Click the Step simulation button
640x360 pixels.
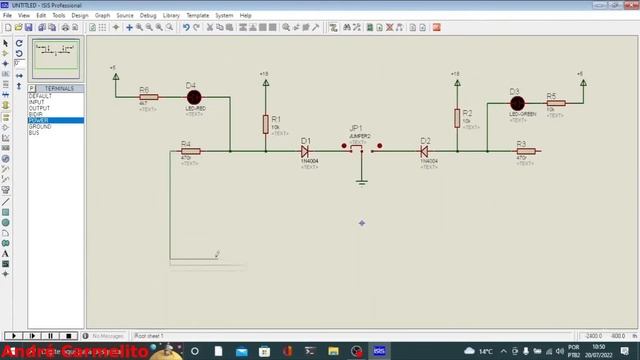(x=32, y=336)
